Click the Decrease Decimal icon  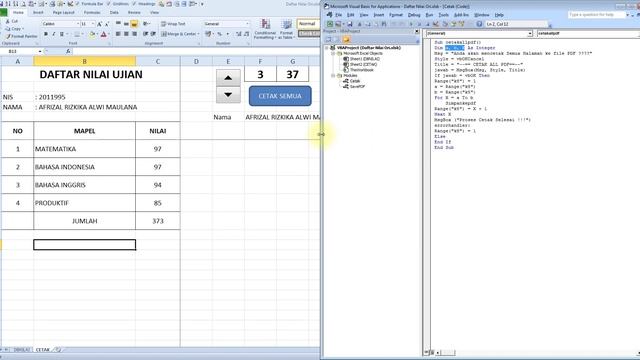point(246,34)
